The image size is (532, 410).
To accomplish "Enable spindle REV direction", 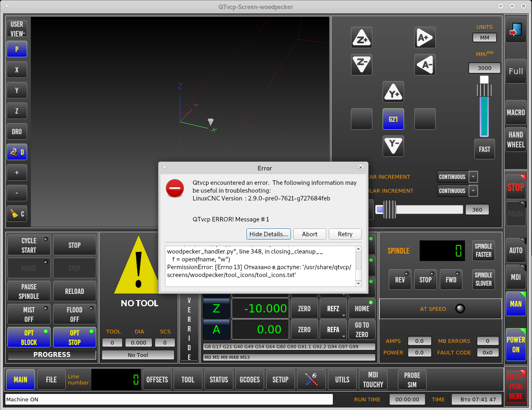I will pos(400,280).
